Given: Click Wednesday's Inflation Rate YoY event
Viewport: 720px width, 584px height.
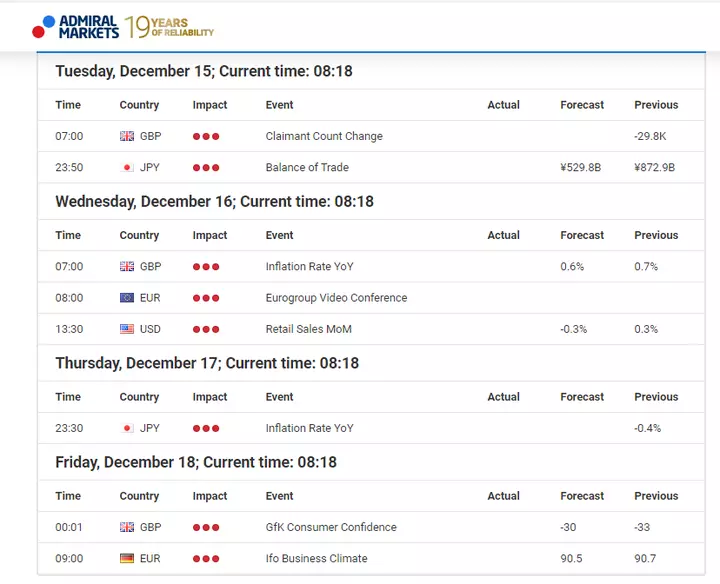Looking at the screenshot, I should point(309,267).
